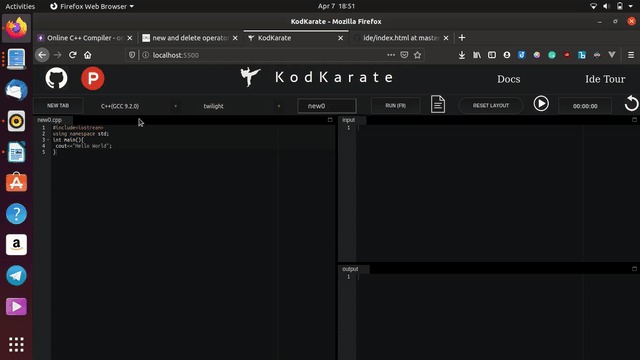Open Ubuntu Software from dock

click(x=16, y=182)
